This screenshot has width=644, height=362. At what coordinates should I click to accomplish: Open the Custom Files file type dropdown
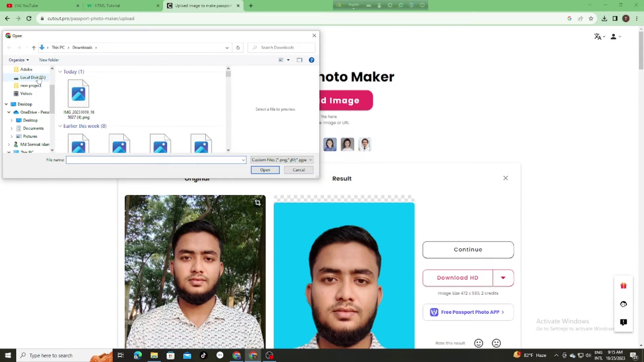tap(281, 160)
